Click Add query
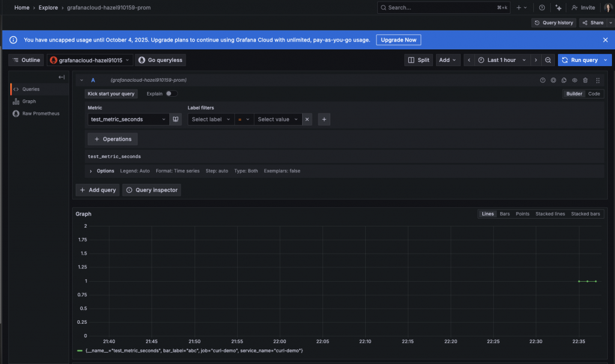615x364 pixels. [98, 190]
